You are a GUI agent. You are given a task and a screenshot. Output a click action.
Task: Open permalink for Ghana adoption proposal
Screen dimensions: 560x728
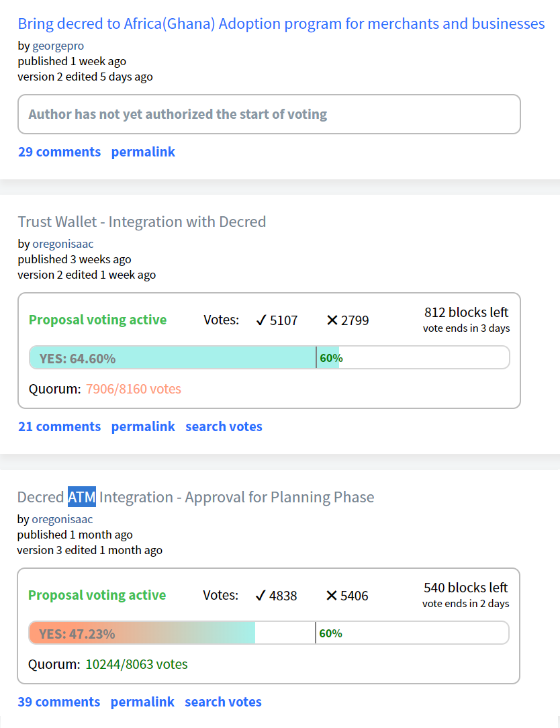pos(143,152)
